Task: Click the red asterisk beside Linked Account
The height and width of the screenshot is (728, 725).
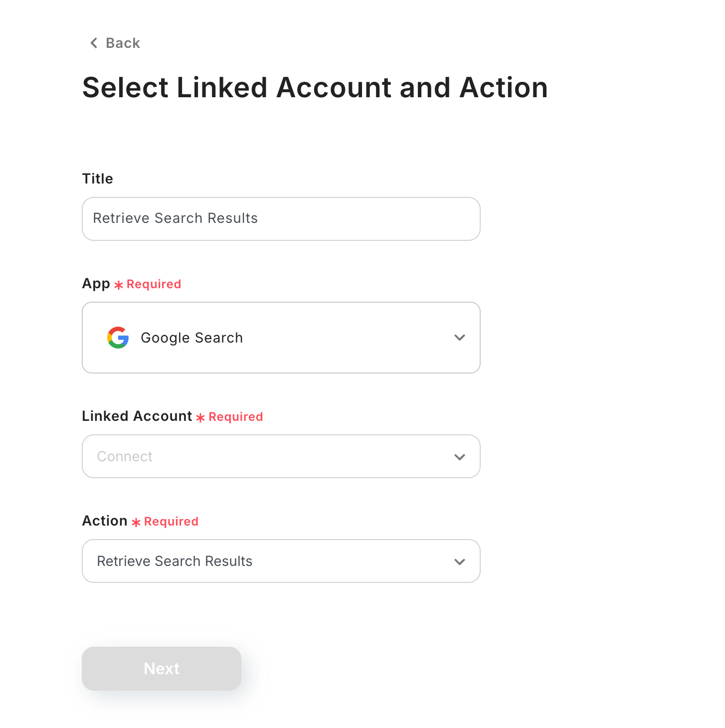Action: (x=200, y=418)
